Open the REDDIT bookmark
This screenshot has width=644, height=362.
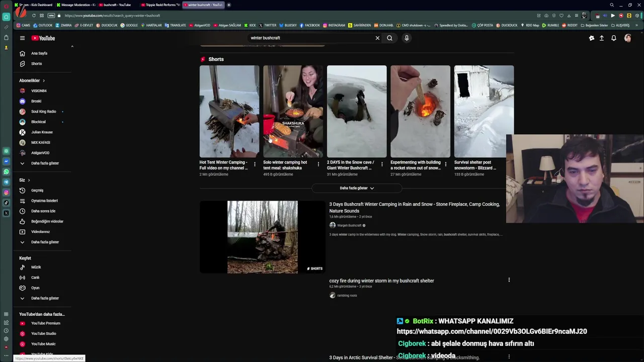pyautogui.click(x=570, y=25)
